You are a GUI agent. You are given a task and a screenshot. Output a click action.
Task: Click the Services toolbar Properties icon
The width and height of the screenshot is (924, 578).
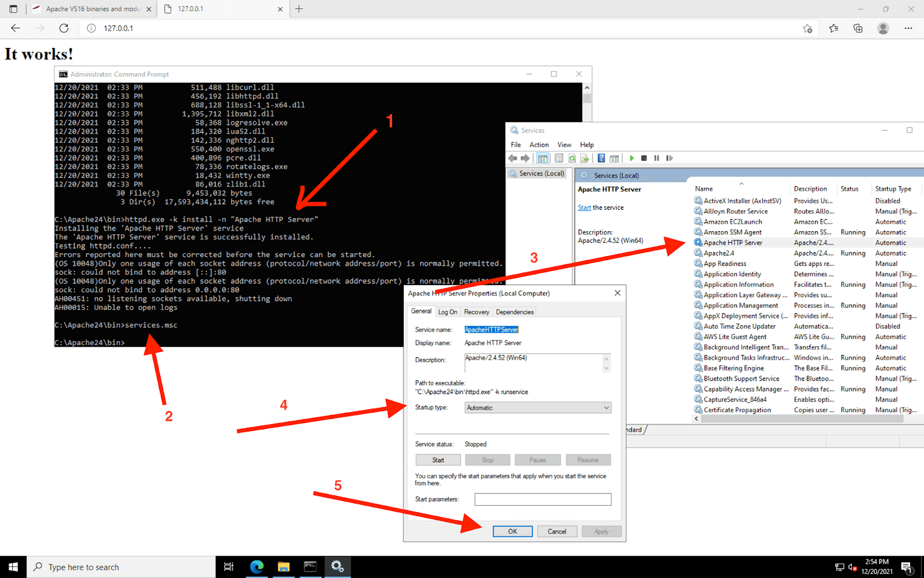click(558, 158)
